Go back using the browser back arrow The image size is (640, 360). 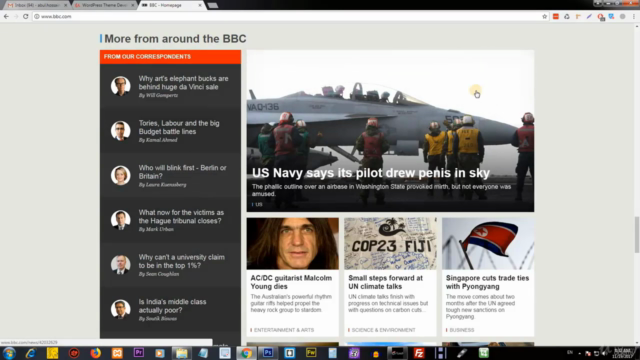coord(6,16)
